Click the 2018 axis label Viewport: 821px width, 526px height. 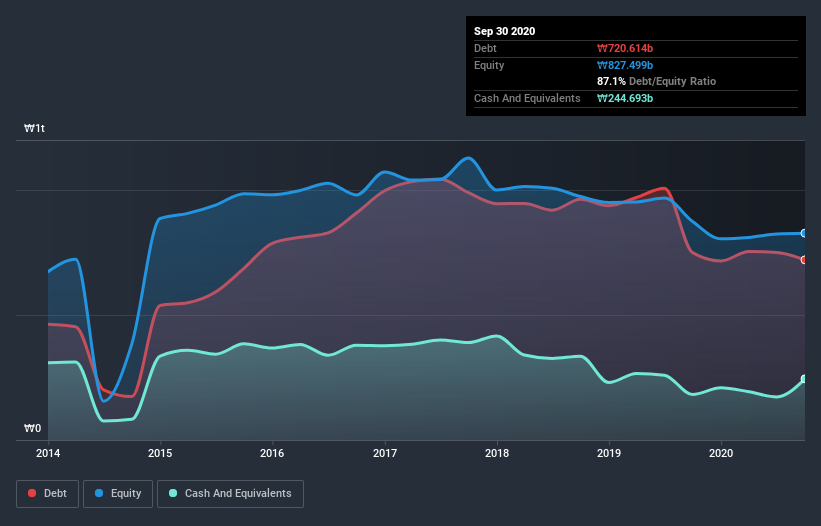click(497, 453)
